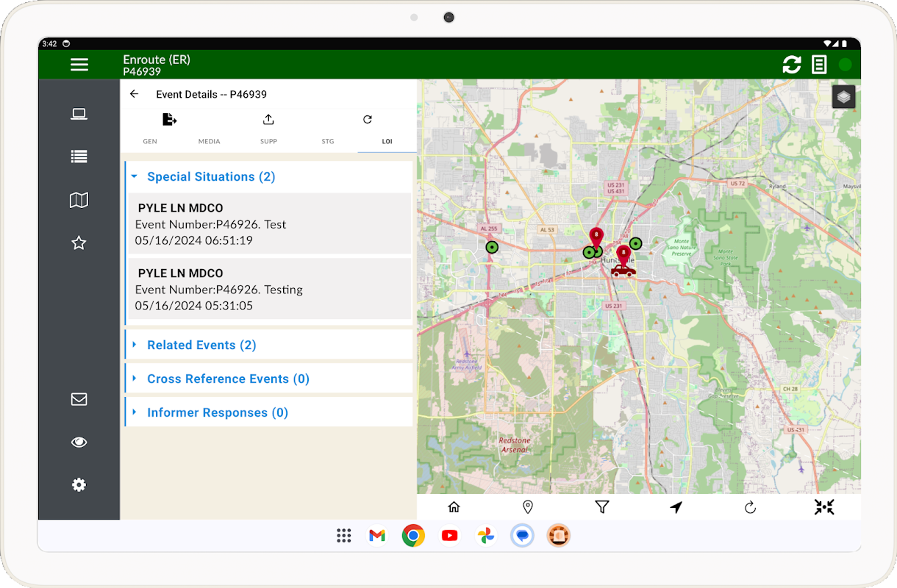Switch to the GEN tab
The height and width of the screenshot is (588, 897).
(150, 141)
